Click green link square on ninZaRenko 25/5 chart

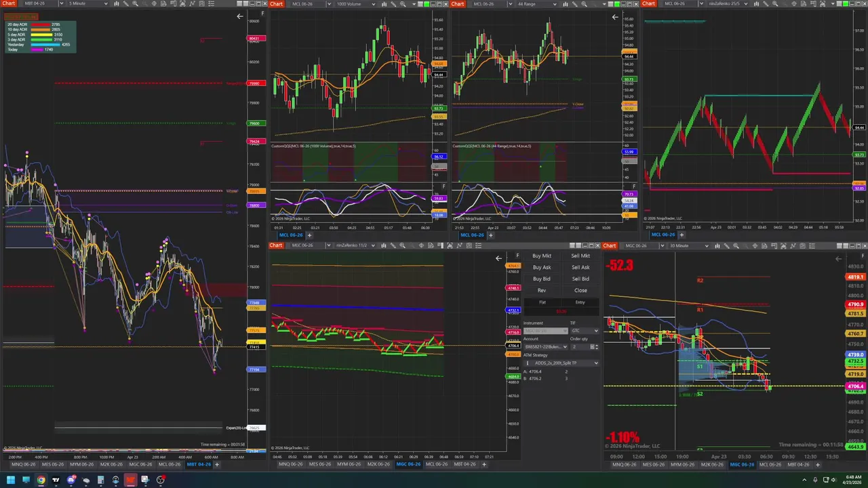click(846, 3)
